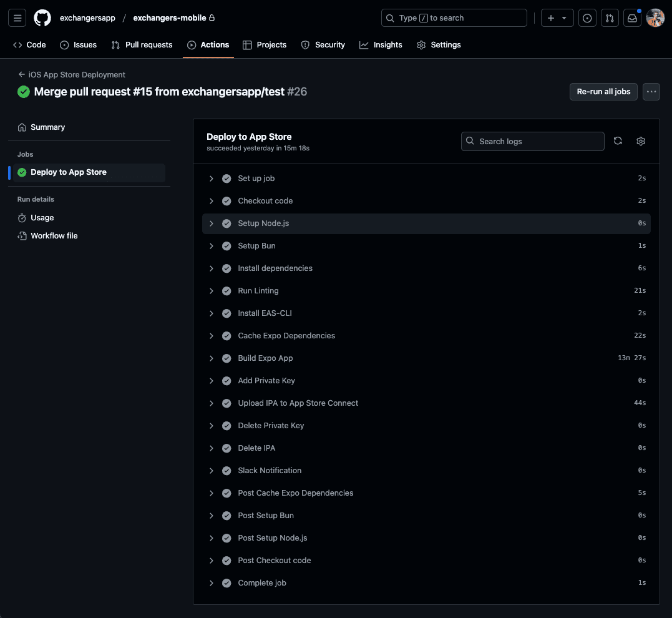672x618 pixels.
Task: Click the 13m 27s Build Expo App duration
Action: point(631,358)
